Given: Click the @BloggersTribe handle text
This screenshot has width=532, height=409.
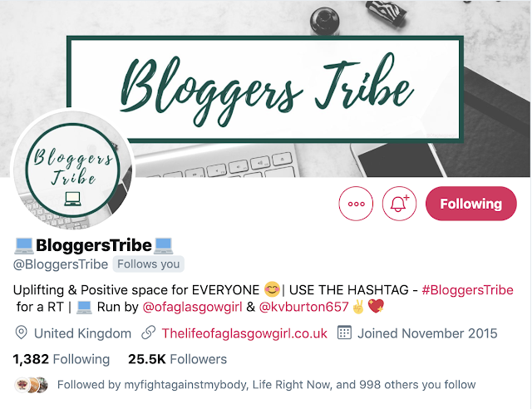Looking at the screenshot, I should point(61,264).
